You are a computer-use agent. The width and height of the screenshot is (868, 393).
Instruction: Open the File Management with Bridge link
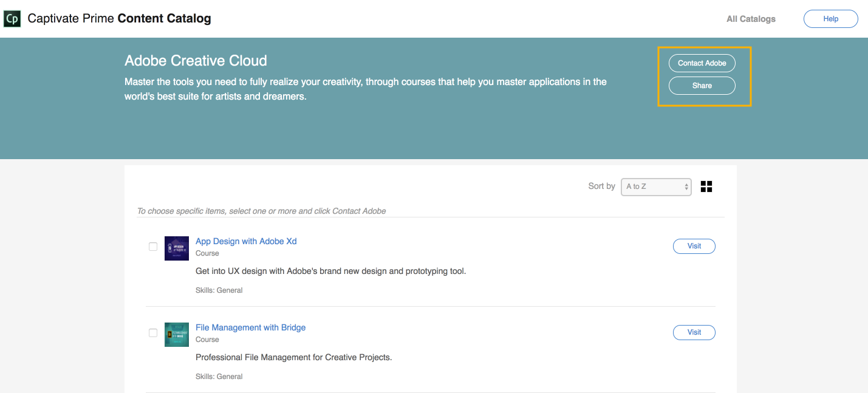coord(250,327)
